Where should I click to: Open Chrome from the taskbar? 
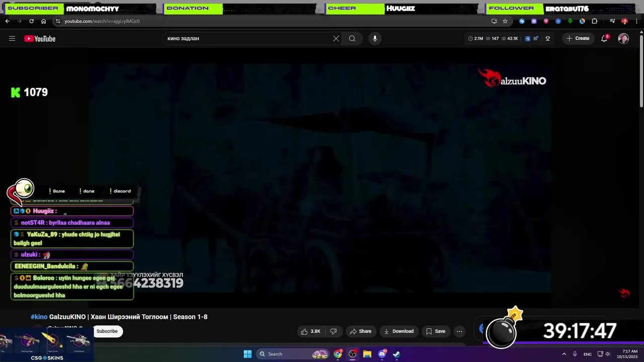click(338, 354)
